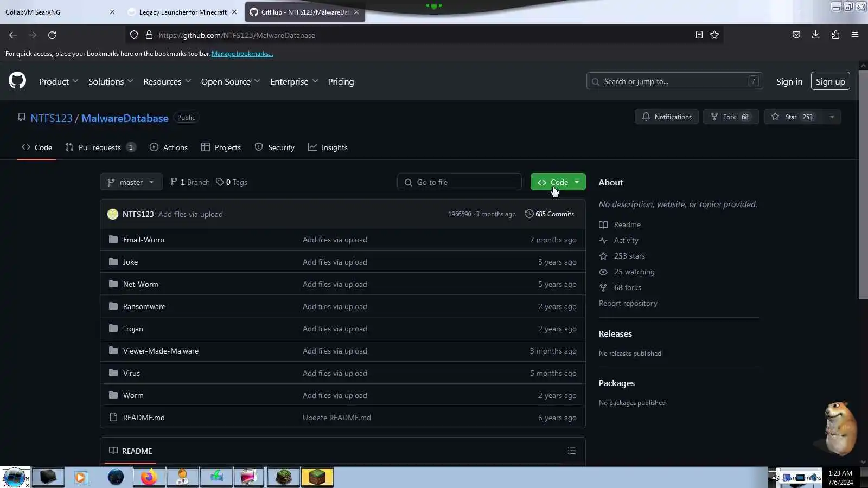Expand the Product navigation dropdown

tap(59, 81)
